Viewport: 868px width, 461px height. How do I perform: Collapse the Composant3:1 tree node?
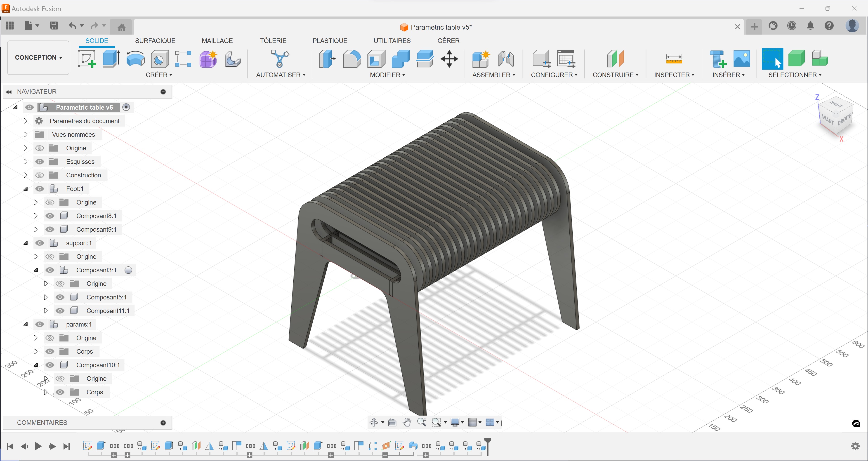35,270
